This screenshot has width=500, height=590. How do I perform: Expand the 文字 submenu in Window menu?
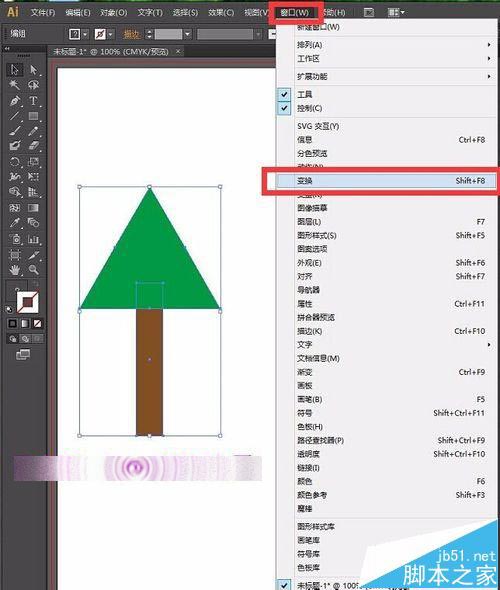[386, 345]
